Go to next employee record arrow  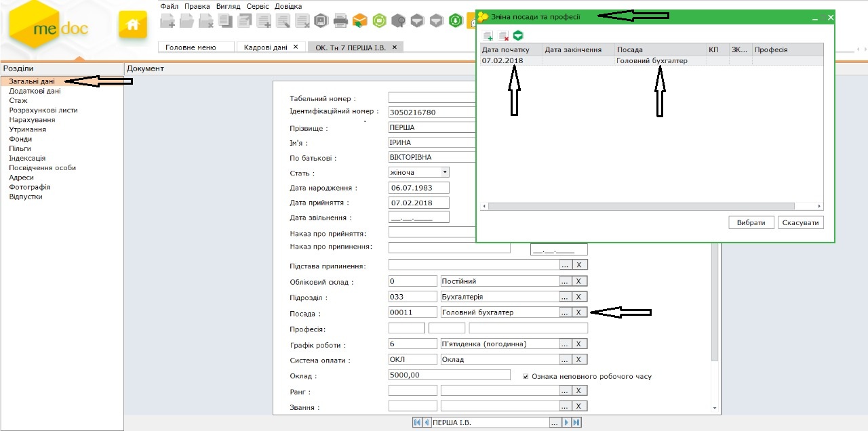coord(567,423)
